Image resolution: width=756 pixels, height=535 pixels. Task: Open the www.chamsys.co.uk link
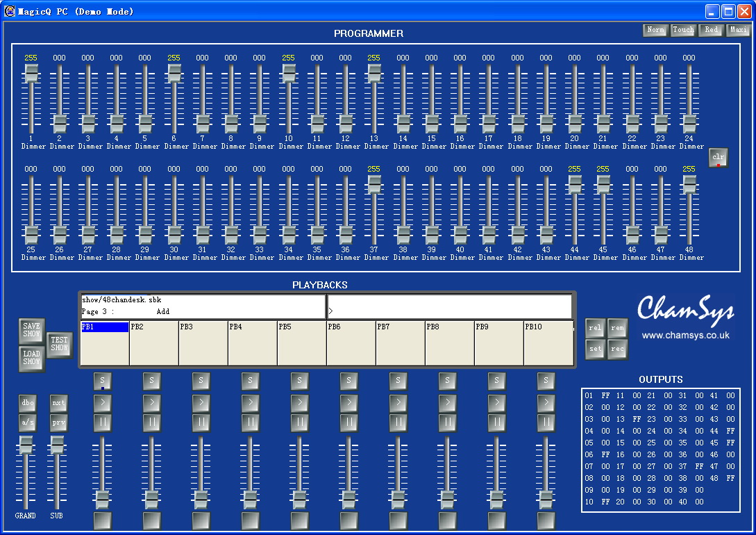pyautogui.click(x=685, y=336)
